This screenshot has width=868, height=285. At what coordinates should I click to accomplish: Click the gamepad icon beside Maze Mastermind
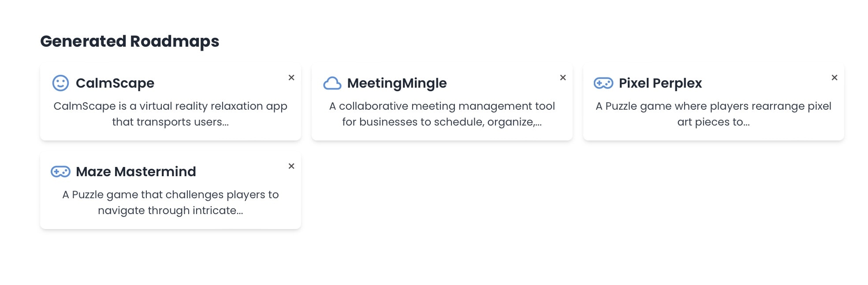(x=60, y=171)
